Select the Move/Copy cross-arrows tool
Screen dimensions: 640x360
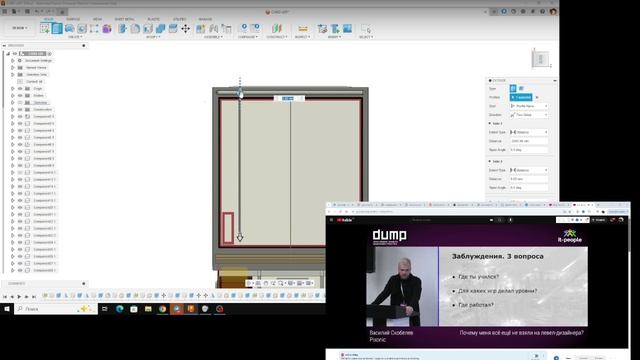pyautogui.click(x=185, y=28)
